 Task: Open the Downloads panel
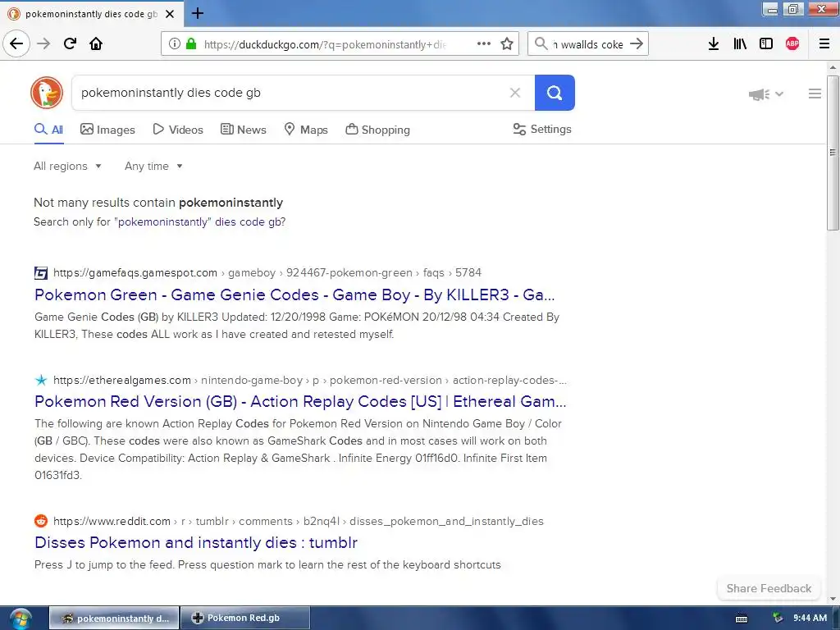[x=714, y=44]
